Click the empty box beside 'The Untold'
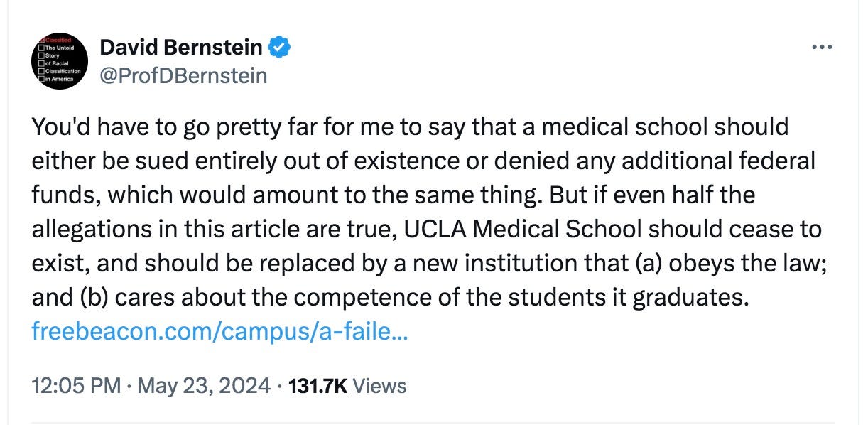 coord(41,48)
